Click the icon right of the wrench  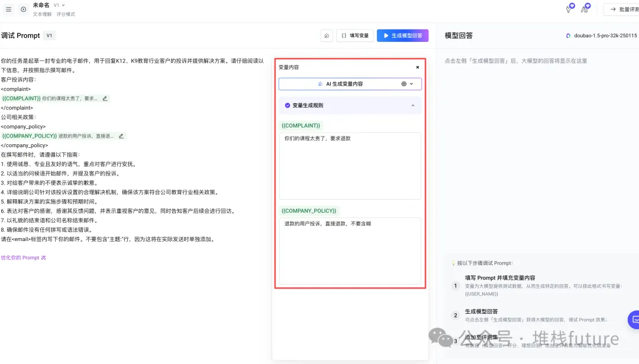click(585, 8)
